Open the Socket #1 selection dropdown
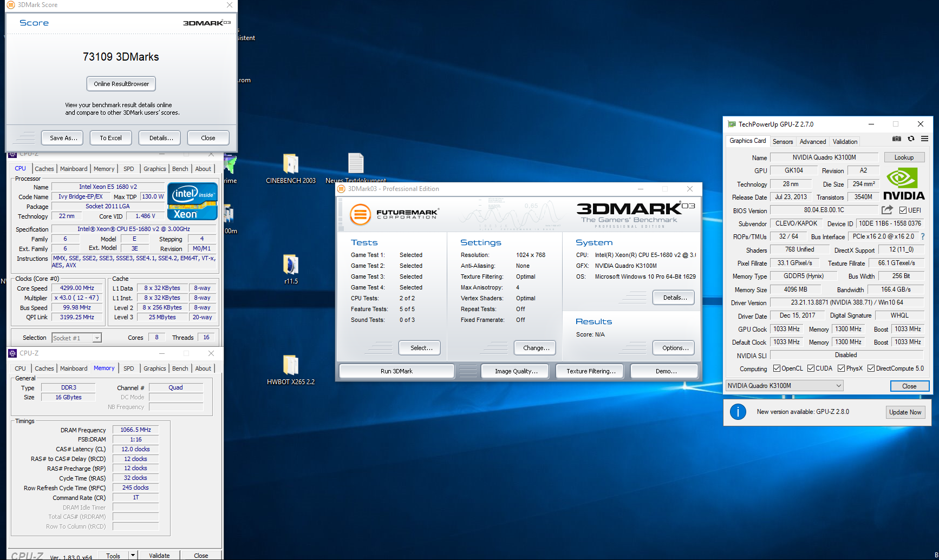Viewport: 939px width, 560px height. point(76,338)
